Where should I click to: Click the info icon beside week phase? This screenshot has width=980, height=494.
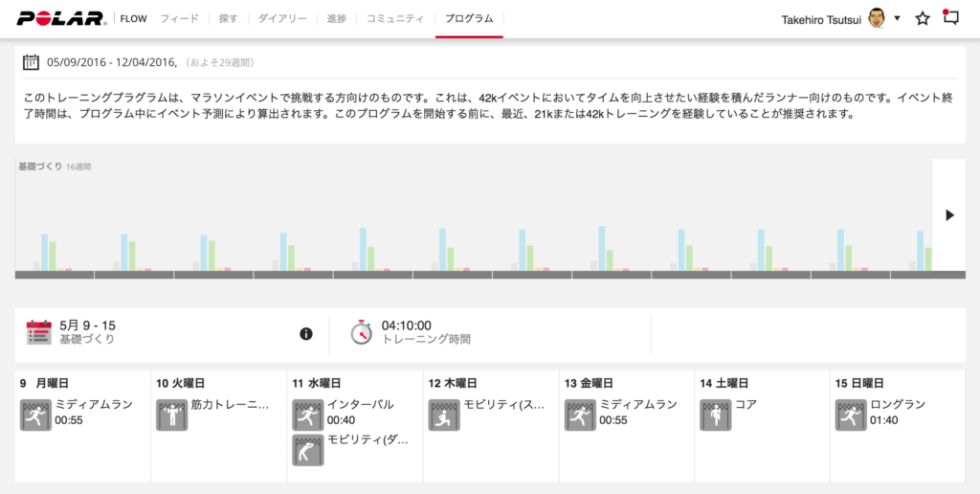click(x=306, y=333)
